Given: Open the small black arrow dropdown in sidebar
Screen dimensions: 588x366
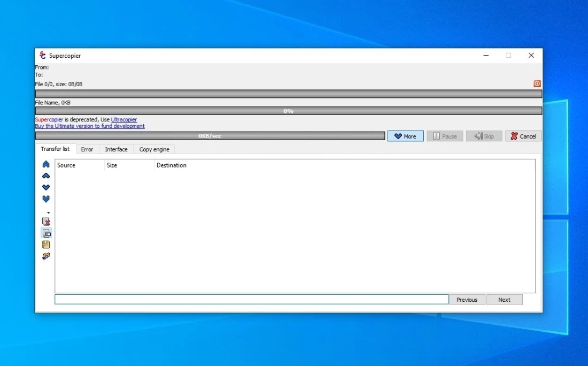Looking at the screenshot, I should 48,212.
